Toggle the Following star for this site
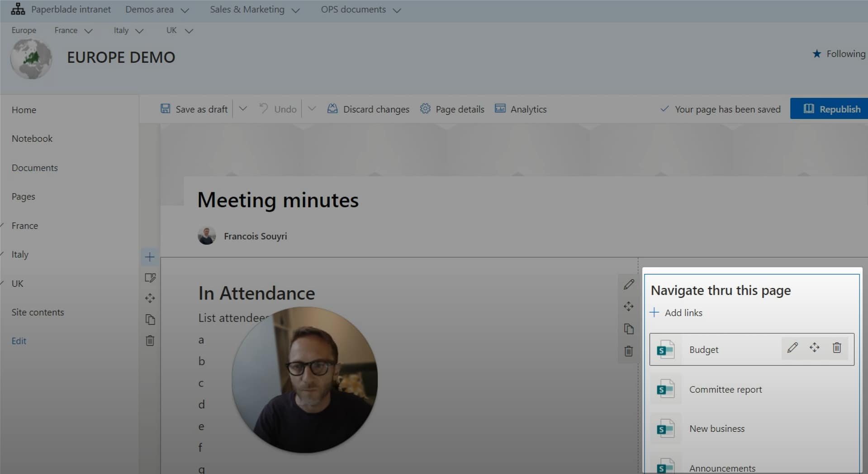 [x=816, y=54]
